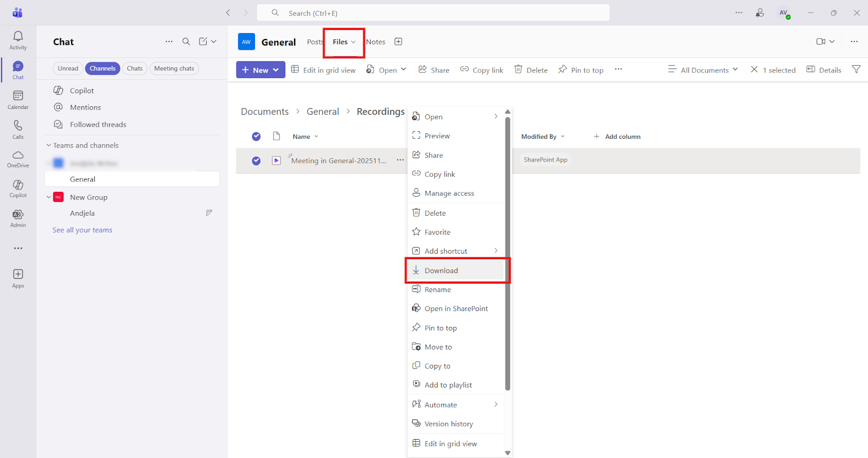Click the filter icon in files toolbar
This screenshot has width=868, height=458.
(856, 69)
